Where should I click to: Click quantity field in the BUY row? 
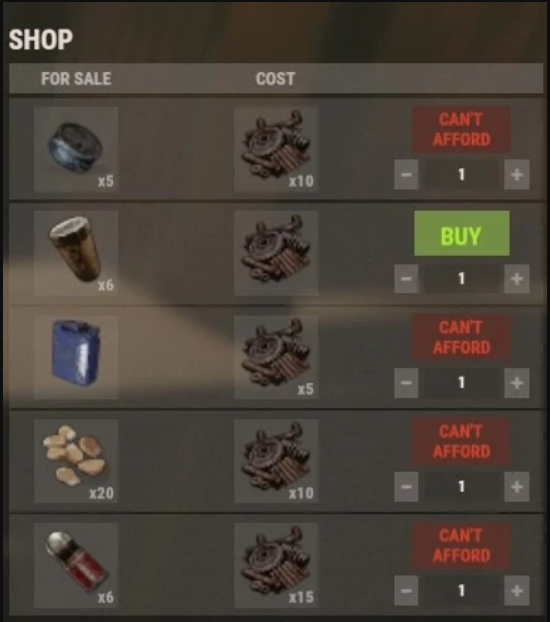(x=461, y=278)
